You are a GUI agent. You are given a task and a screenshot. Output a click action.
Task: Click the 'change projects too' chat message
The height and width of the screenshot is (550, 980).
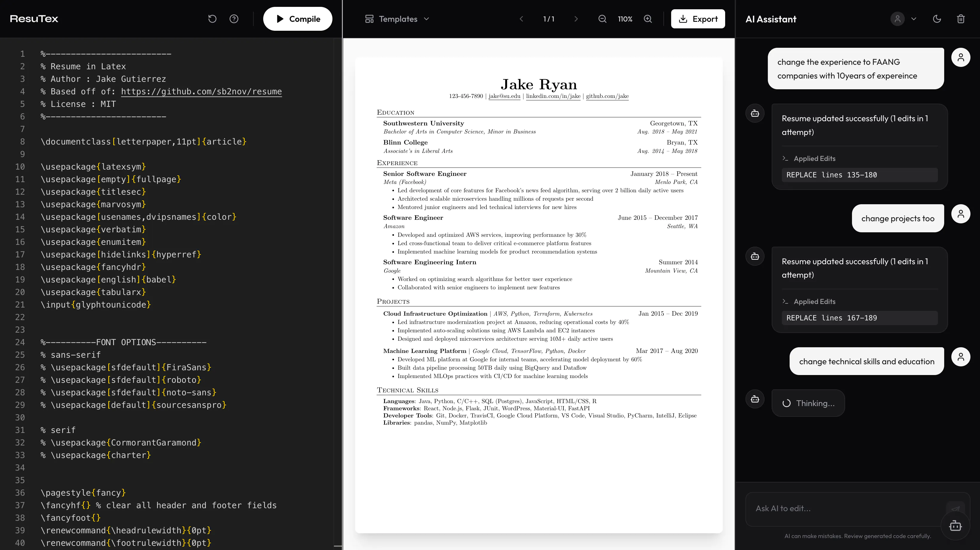pyautogui.click(x=898, y=218)
